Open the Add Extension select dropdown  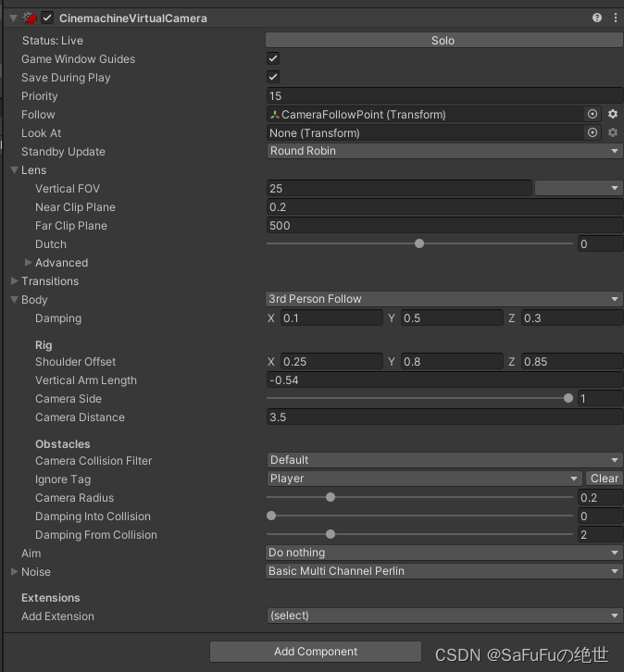point(445,616)
